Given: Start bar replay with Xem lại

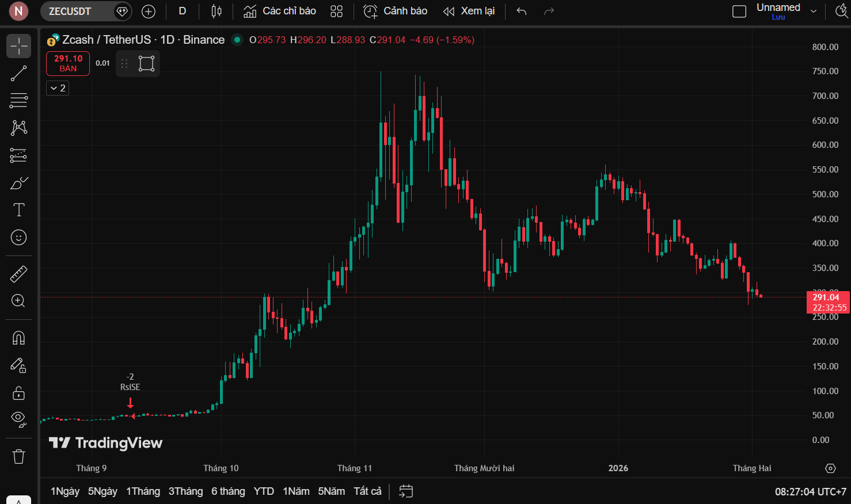Looking at the screenshot, I should click(x=469, y=12).
